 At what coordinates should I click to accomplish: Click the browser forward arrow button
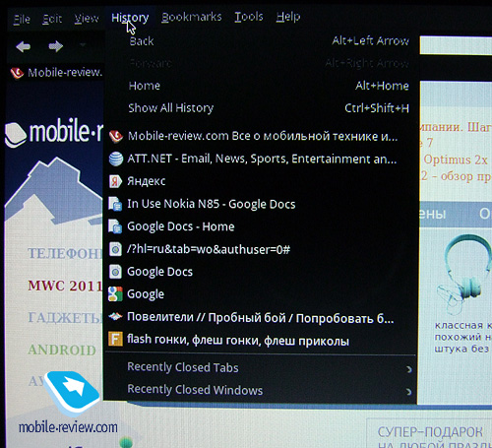pos(56,46)
